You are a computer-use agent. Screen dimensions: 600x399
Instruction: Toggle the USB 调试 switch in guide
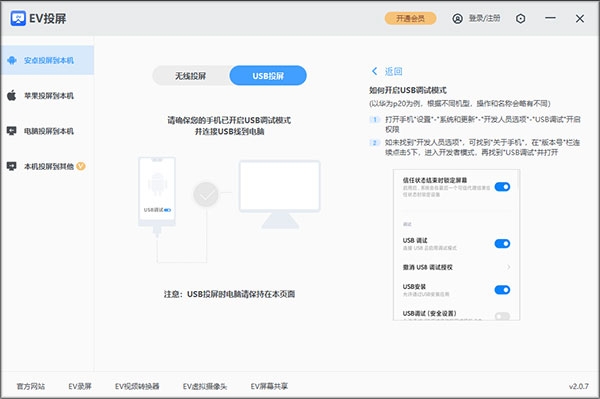[502, 244]
